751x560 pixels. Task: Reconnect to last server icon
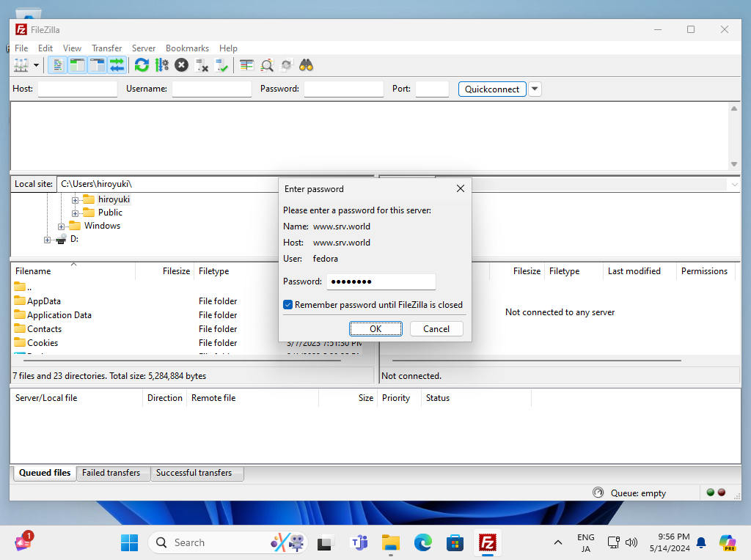pyautogui.click(x=221, y=65)
